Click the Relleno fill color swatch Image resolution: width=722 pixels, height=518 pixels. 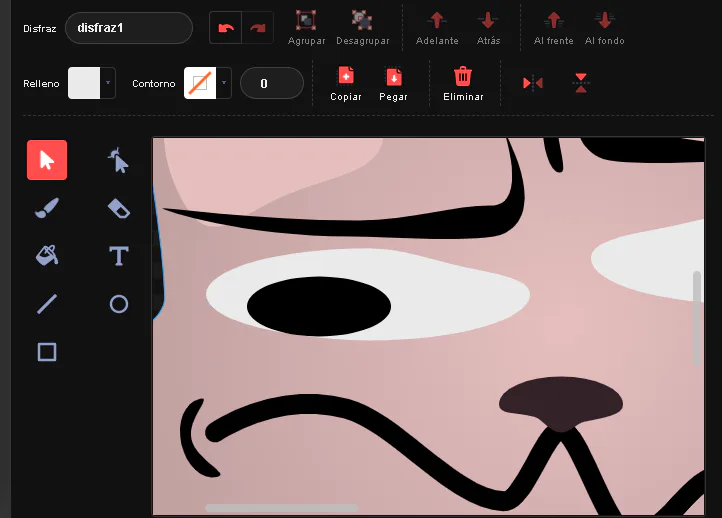84,83
